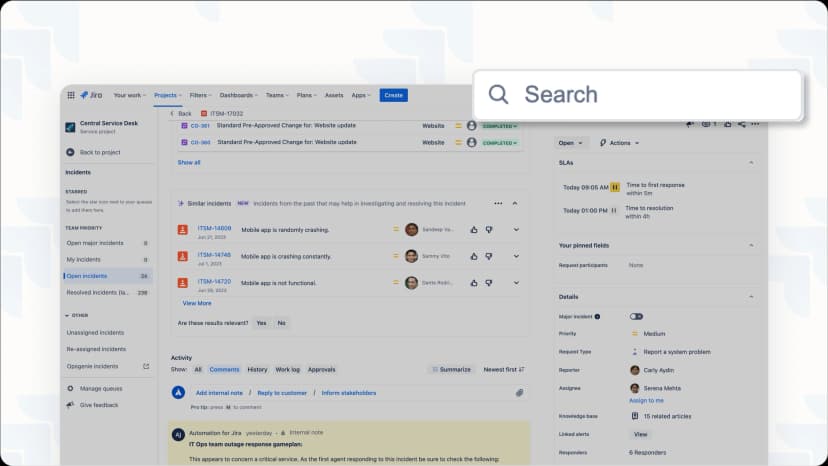Click the Summarize button
Viewport: 828px width, 466px height.
(451, 369)
